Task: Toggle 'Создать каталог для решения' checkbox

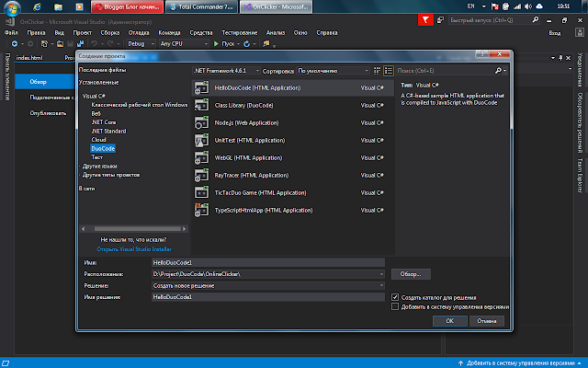Action: tap(395, 297)
